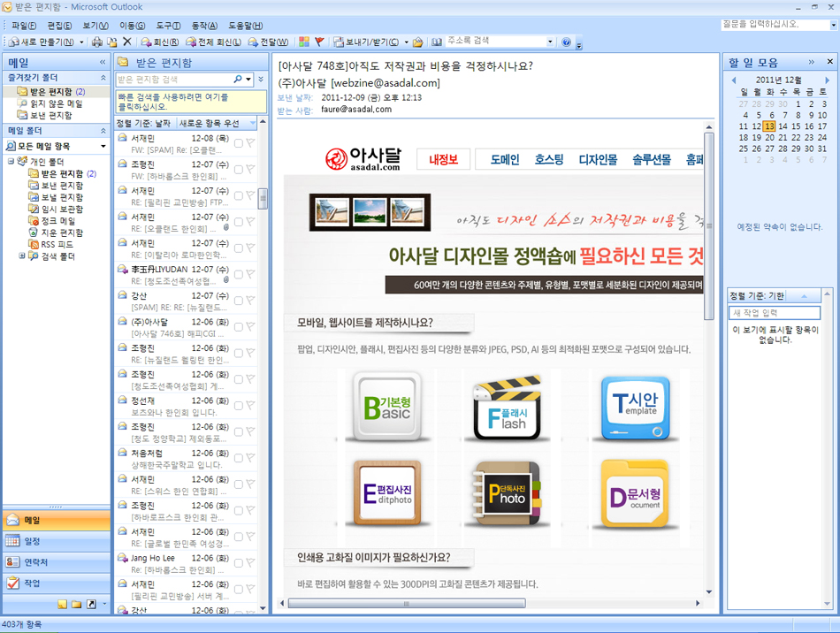Open the 모든 메일 항목 dropdown
This screenshot has width=840, height=633.
coord(103,146)
